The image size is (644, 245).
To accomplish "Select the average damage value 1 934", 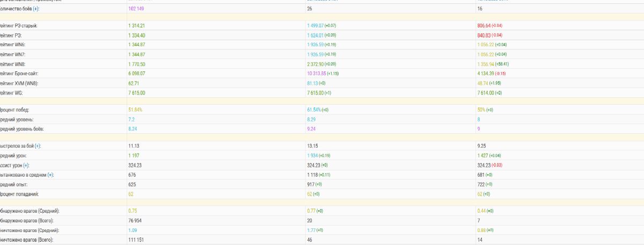I will click(313, 156).
